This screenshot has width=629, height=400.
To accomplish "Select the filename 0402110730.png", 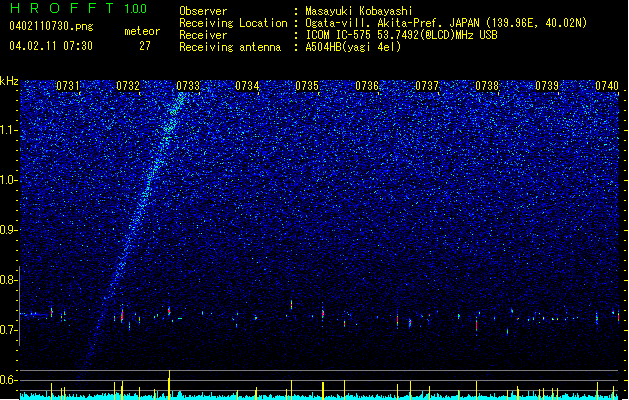I will pos(51,26).
